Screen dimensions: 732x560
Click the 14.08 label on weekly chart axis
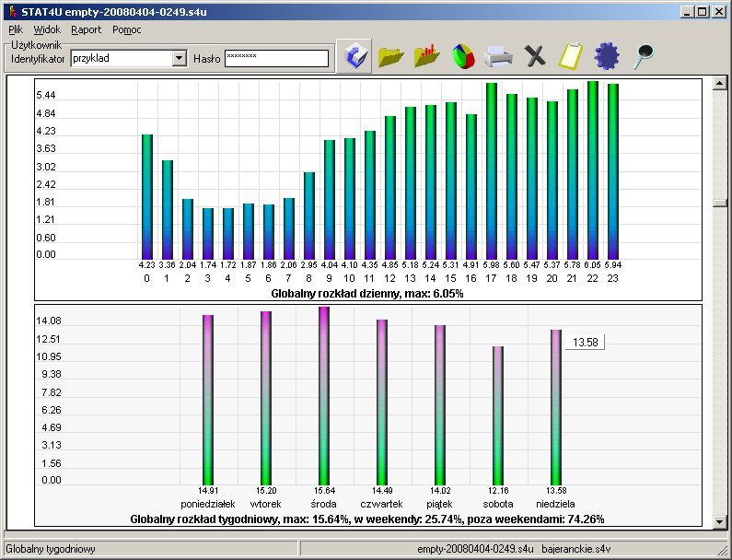pos(49,321)
